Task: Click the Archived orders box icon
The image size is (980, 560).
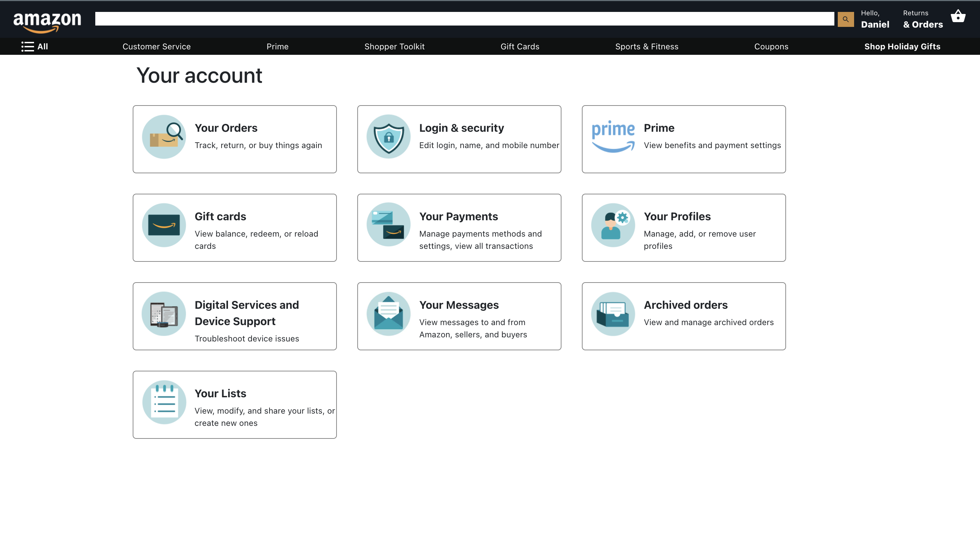Action: (x=613, y=314)
